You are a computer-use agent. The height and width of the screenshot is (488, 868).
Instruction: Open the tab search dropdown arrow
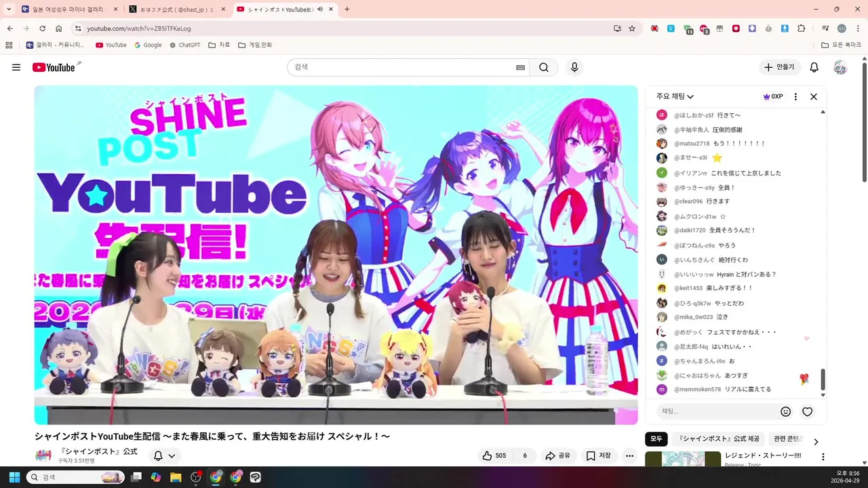pos(9,9)
